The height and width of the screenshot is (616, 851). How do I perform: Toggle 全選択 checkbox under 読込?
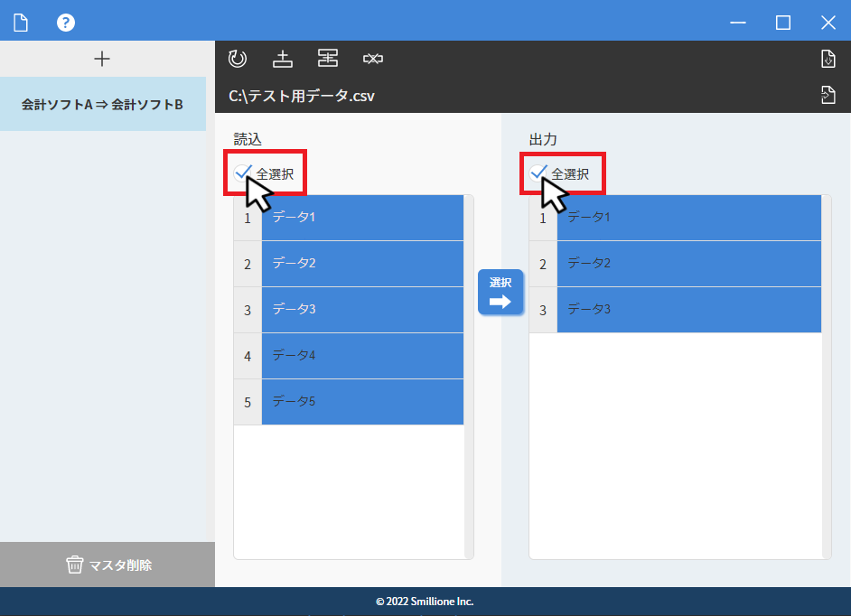click(243, 173)
